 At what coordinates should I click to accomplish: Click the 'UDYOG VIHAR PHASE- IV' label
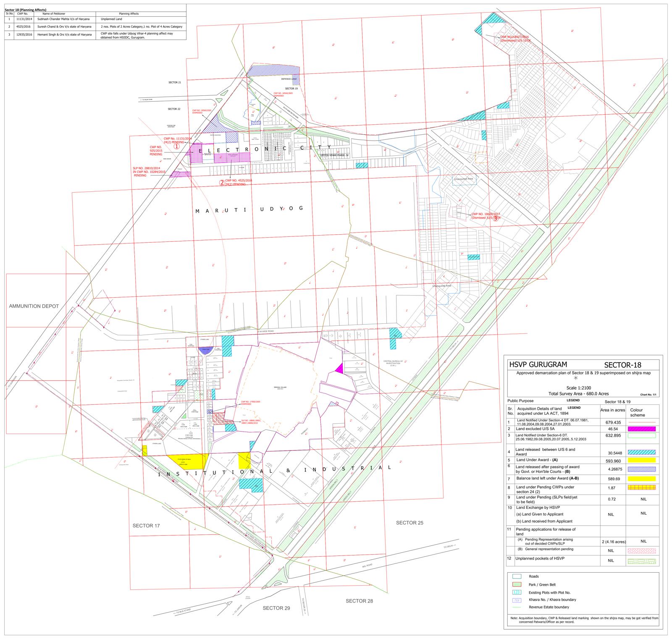tap(335, 155)
